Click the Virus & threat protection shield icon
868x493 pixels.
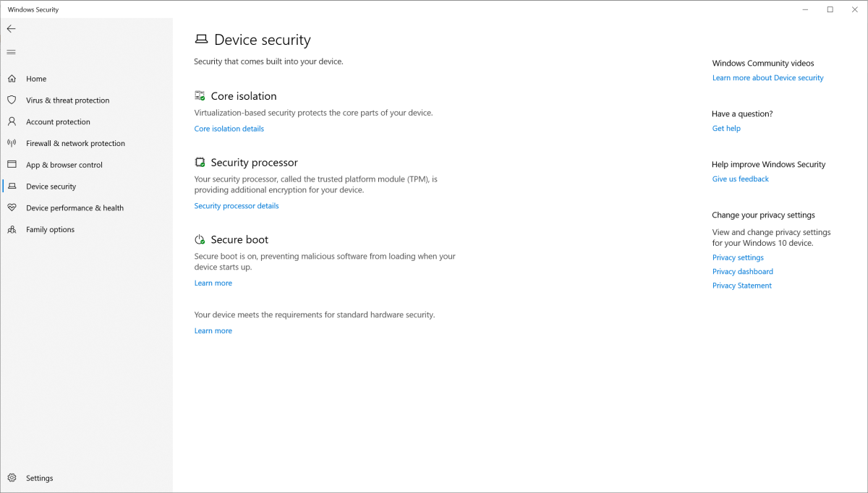(x=12, y=100)
